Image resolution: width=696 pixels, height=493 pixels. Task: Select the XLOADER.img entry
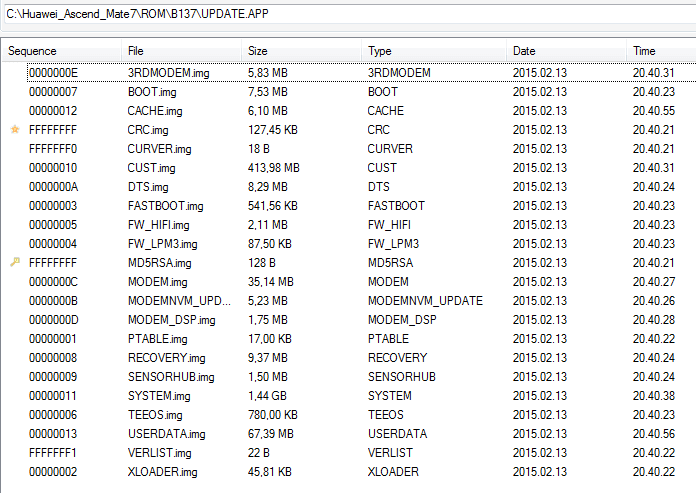click(x=349, y=472)
